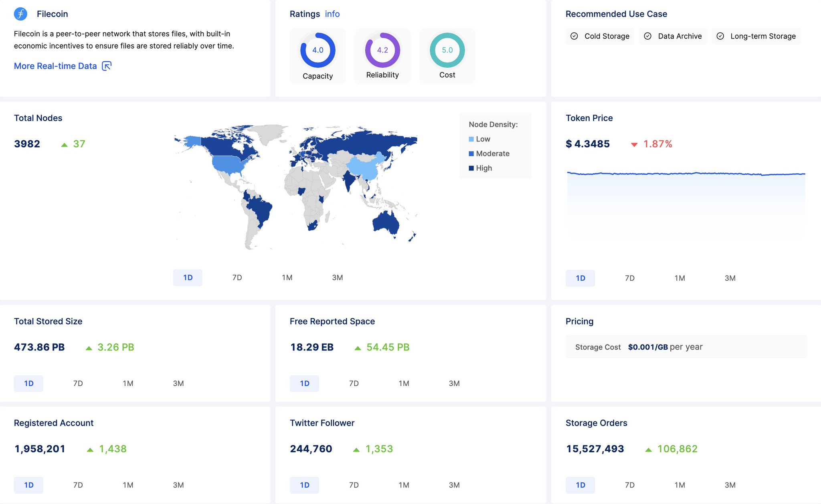This screenshot has width=821, height=504.
Task: Choose 3M for Free Reported Space
Action: pos(454,383)
